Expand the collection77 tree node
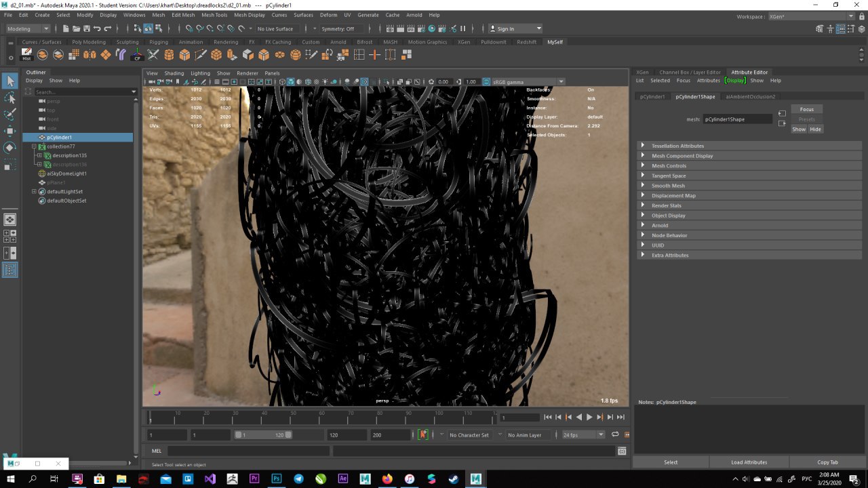The height and width of the screenshot is (488, 868). (34, 146)
